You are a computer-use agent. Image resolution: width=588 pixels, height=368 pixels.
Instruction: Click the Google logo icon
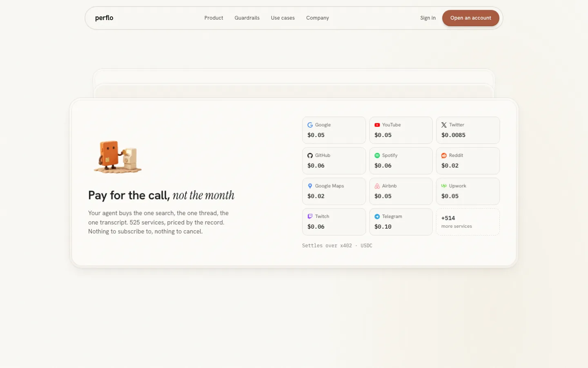pyautogui.click(x=310, y=125)
